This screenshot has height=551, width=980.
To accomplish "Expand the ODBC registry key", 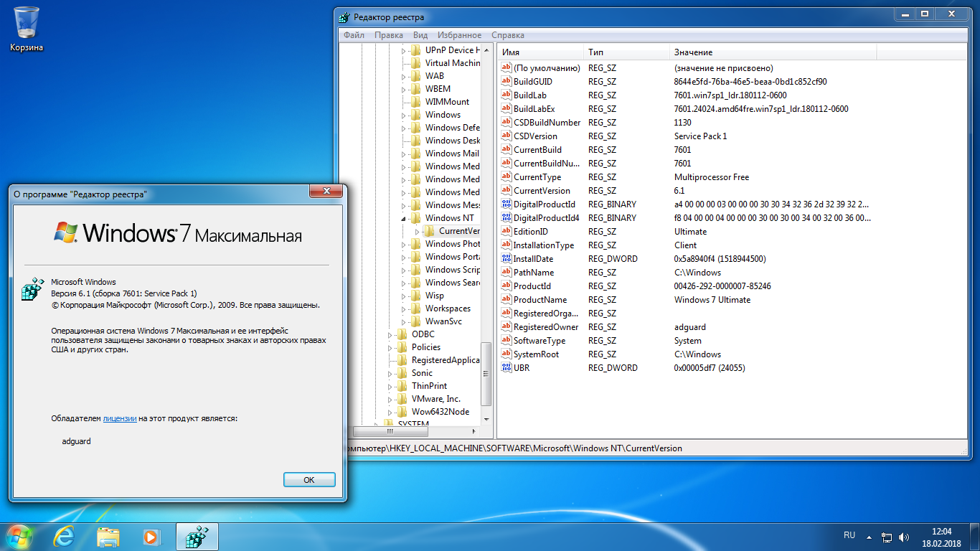I will click(390, 334).
